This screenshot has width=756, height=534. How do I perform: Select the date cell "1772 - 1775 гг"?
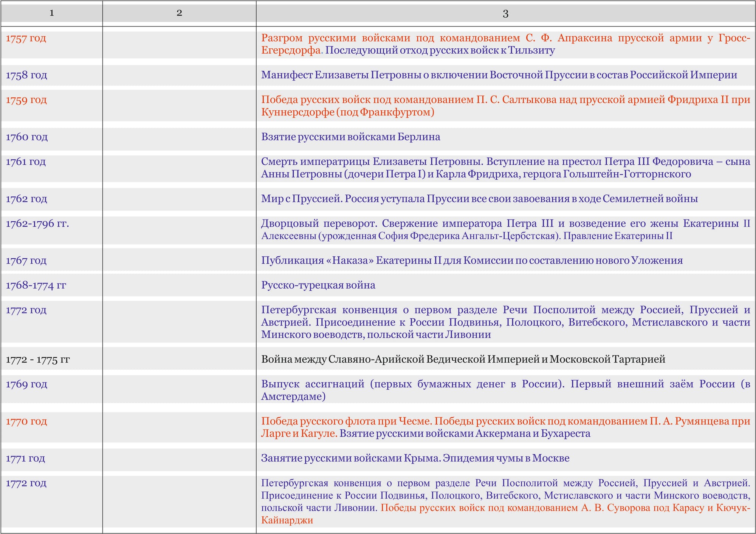(x=38, y=360)
